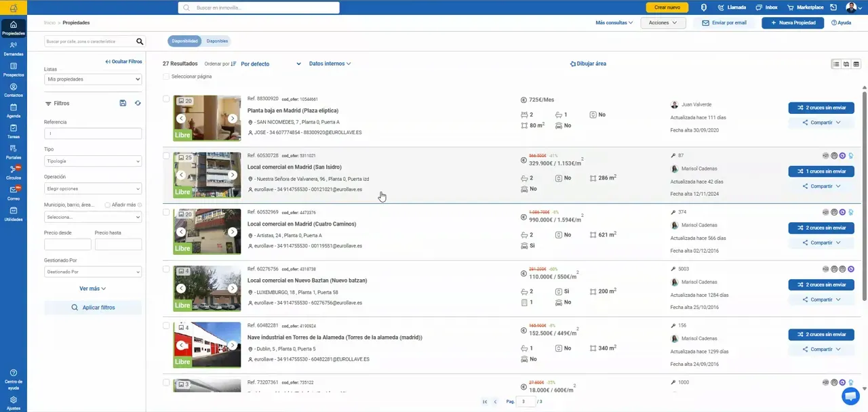Open Correo in the sidebar
868x412 pixels.
(14, 193)
